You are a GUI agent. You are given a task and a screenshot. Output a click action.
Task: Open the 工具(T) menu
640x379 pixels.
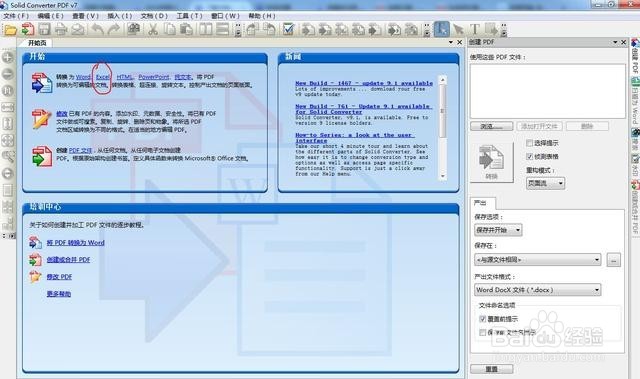click(x=189, y=16)
